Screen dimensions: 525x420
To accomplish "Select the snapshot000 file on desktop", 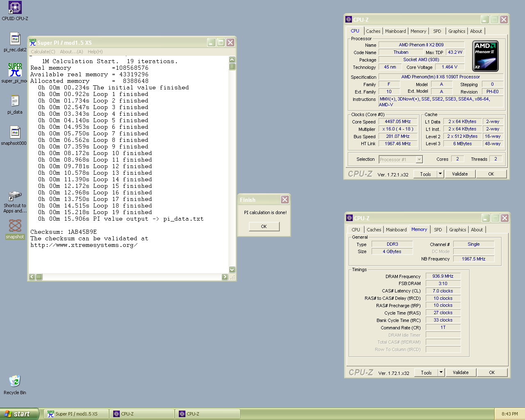I will coord(15,132).
